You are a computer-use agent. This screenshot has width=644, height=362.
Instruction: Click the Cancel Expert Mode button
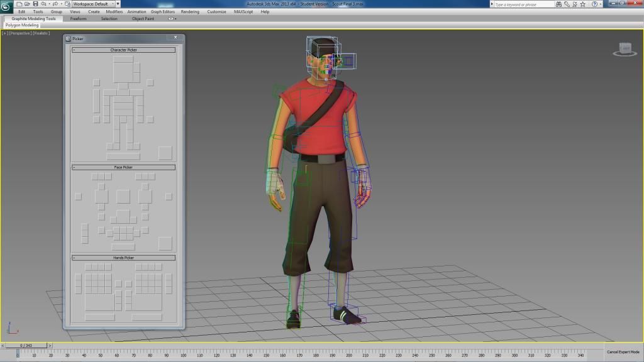tap(623, 352)
